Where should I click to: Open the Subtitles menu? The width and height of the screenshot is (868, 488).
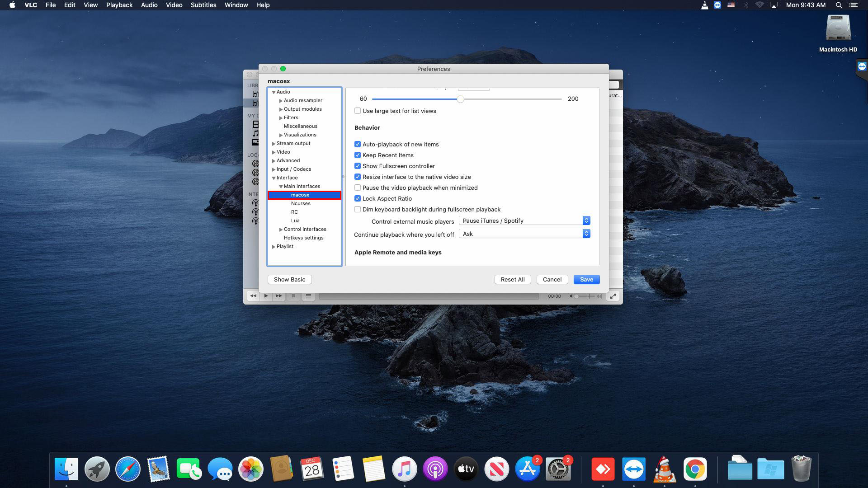[203, 5]
